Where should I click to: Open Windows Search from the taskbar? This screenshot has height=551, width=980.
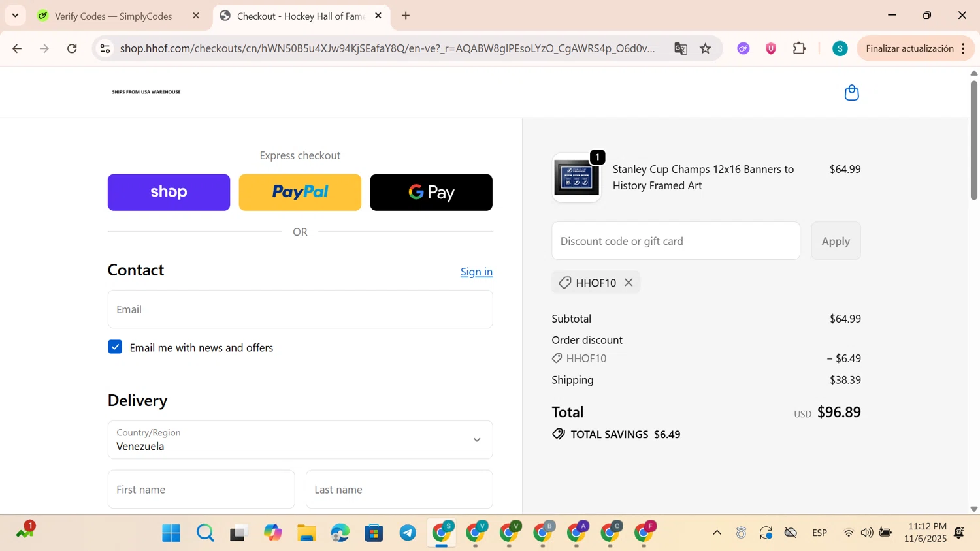[x=205, y=533]
